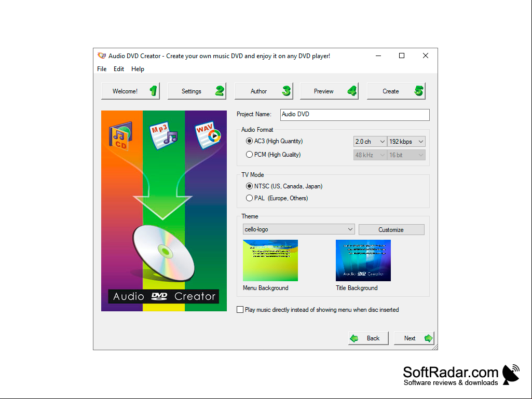532x399 pixels.
Task: Go to the Author step
Action: coord(264,91)
